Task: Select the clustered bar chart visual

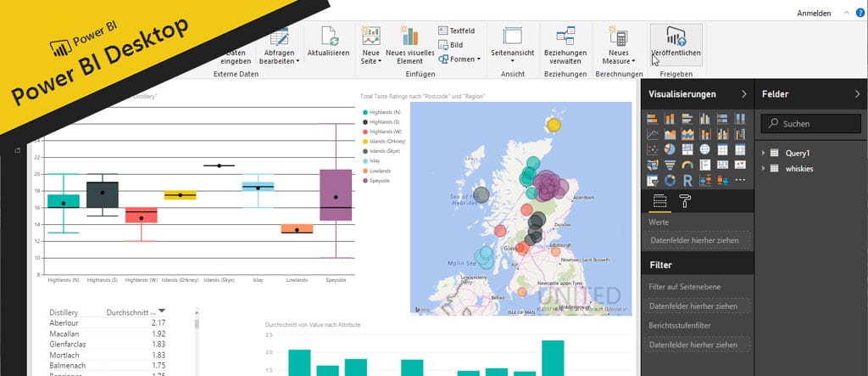Action: click(x=687, y=119)
